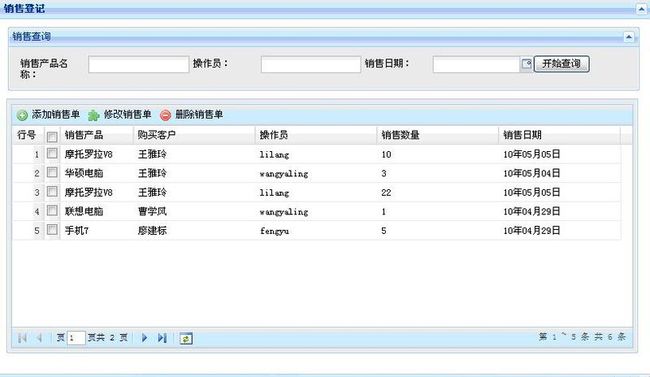Viewport: 650px width, 377px height.
Task: Click the red delete sales order icon
Action: [165, 115]
